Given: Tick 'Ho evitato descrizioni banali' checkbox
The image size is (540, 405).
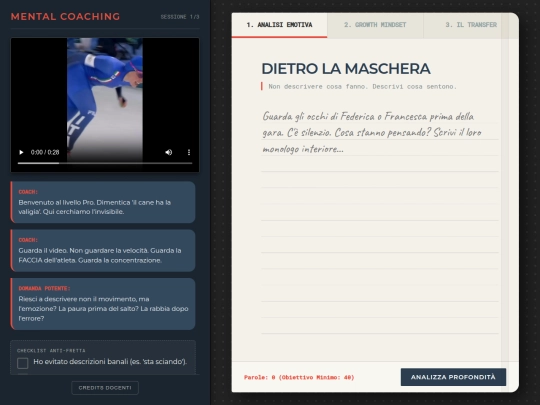Looking at the screenshot, I should click(x=23, y=363).
